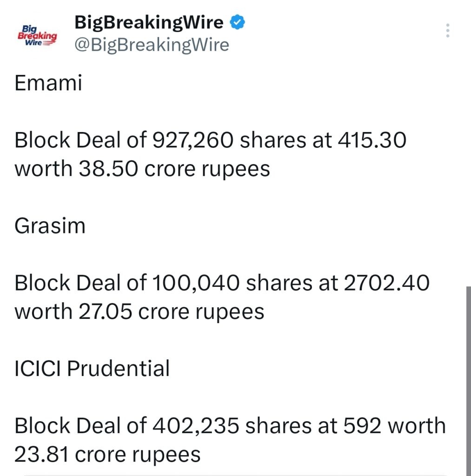Click the Emami block deal sentence
Screen dimensions: 471x476
[209, 153]
